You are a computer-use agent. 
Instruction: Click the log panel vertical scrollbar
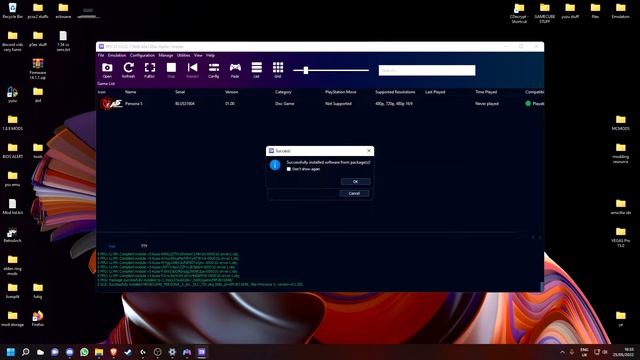point(542,287)
